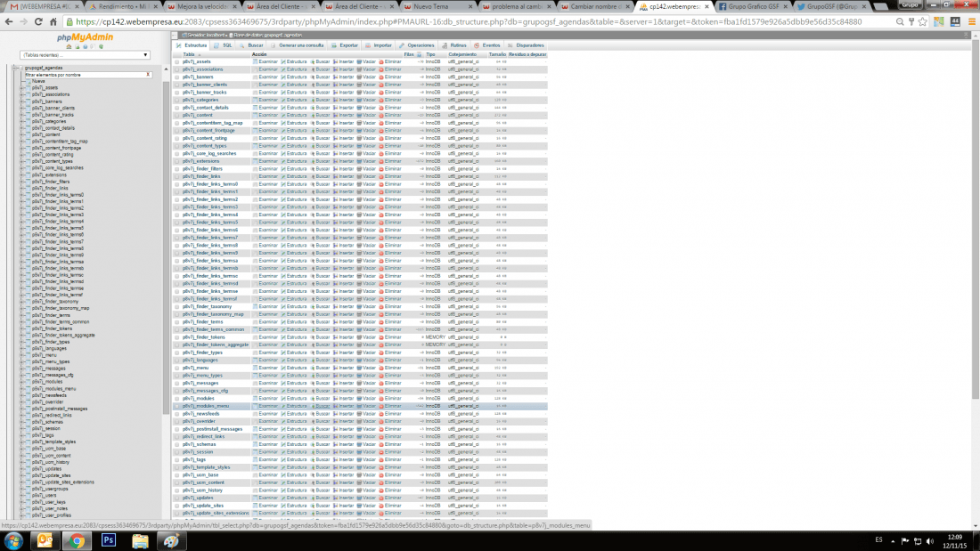Open File Explorer from the taskbar

point(140,540)
